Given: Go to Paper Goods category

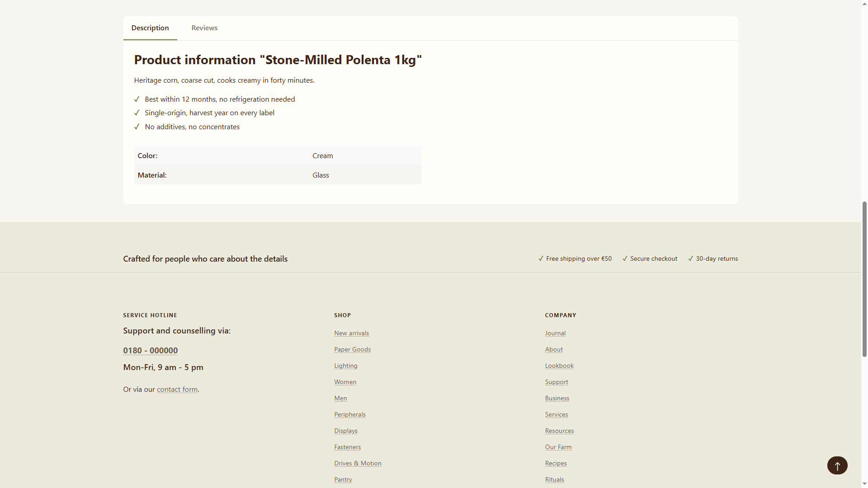Looking at the screenshot, I should [x=352, y=350].
